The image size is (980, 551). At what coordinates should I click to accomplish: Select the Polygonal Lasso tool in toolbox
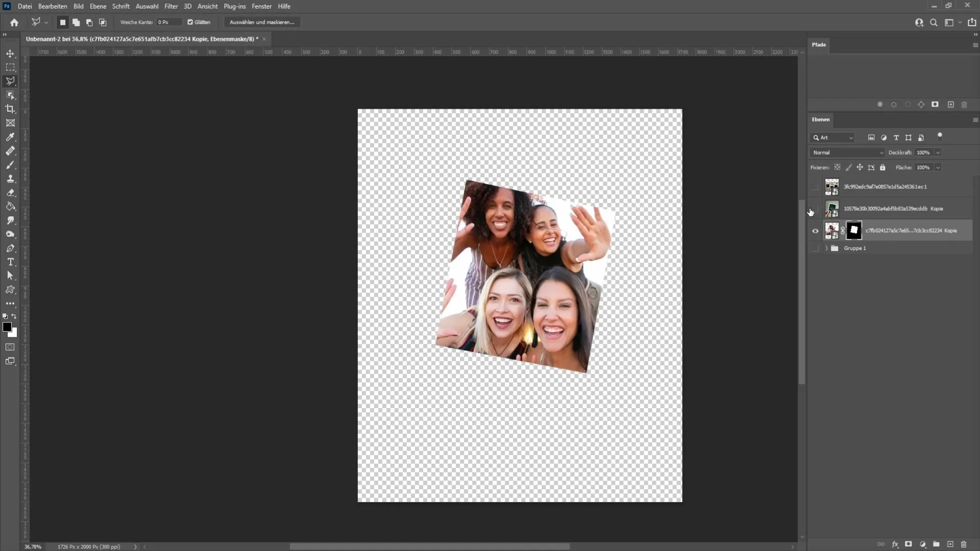(x=10, y=81)
